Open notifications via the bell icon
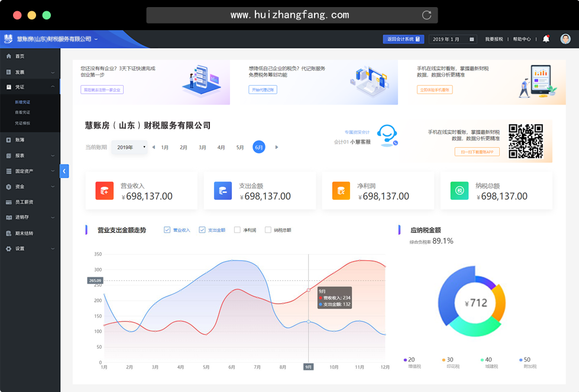579x392 pixels. tap(546, 39)
